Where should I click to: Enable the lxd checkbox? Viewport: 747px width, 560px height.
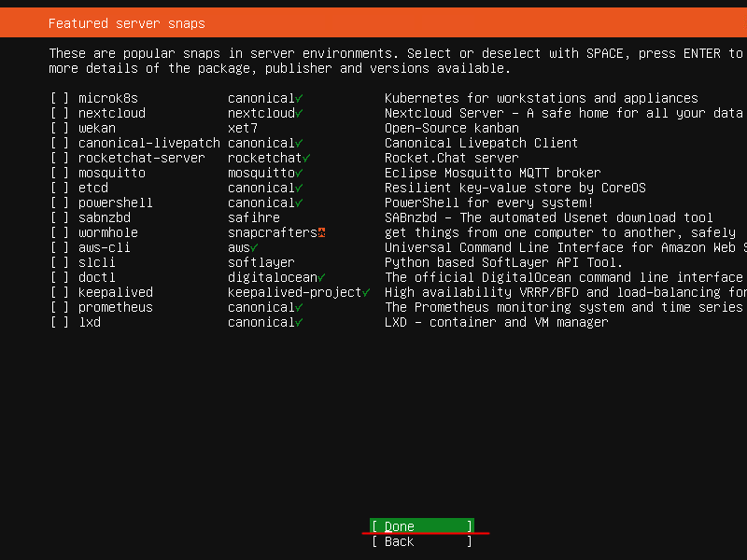pos(60,322)
